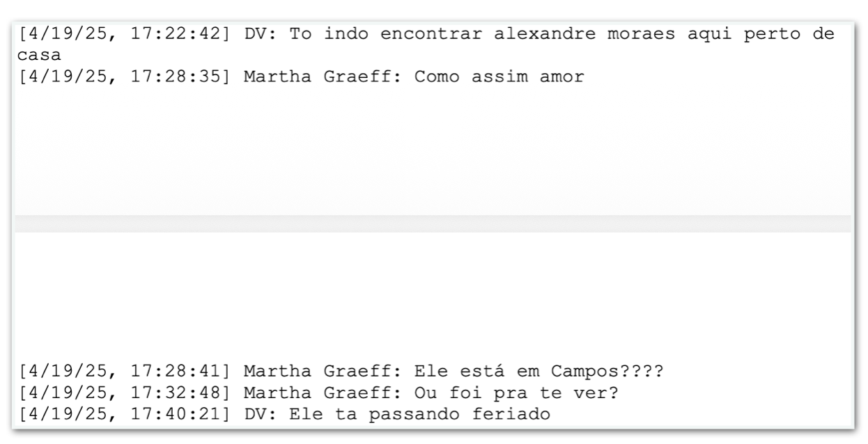Image resolution: width=868 pixels, height=444 pixels.
Task: Select the DV sender name in first message
Action: [256, 35]
